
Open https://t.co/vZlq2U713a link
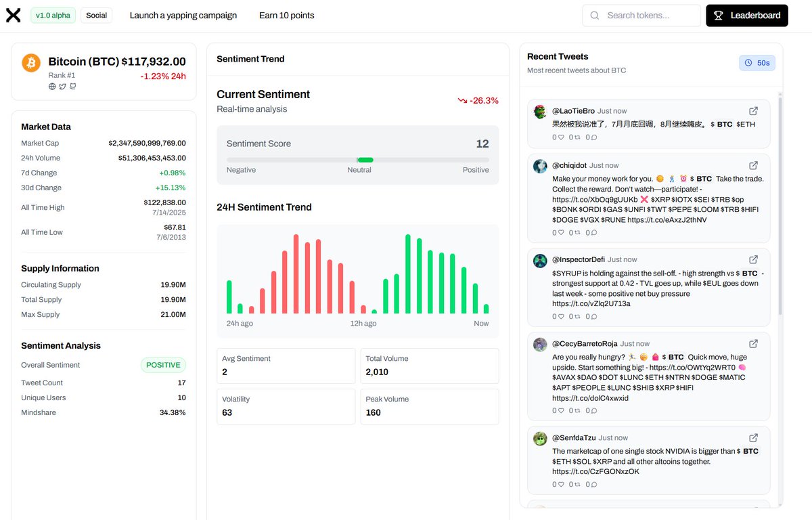tap(591, 304)
